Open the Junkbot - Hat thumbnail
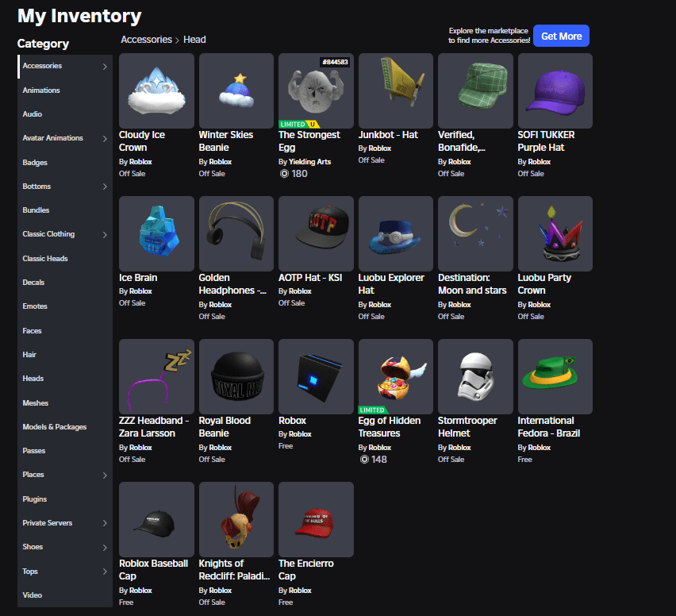The width and height of the screenshot is (676, 616). (x=396, y=90)
